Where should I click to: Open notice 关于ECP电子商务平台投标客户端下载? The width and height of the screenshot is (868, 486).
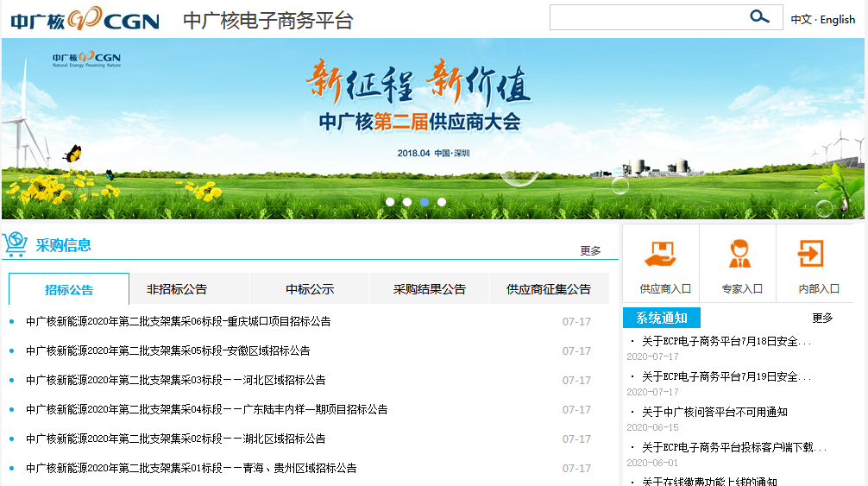coord(734,447)
